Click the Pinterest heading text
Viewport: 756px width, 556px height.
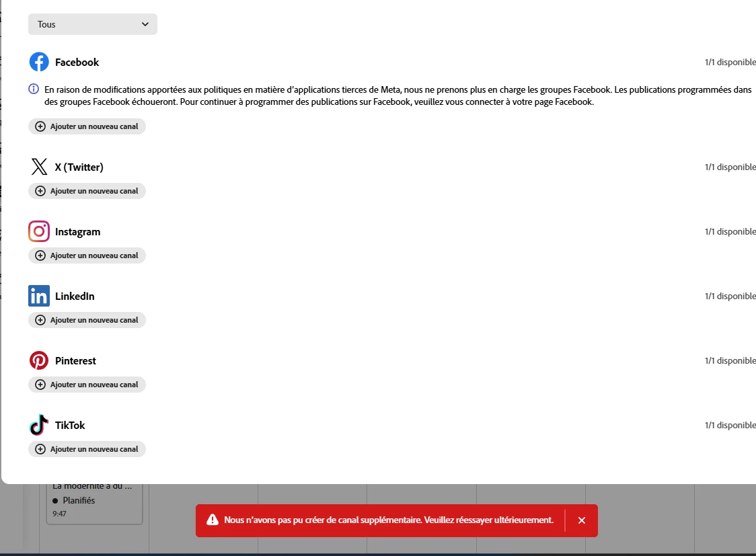click(76, 361)
